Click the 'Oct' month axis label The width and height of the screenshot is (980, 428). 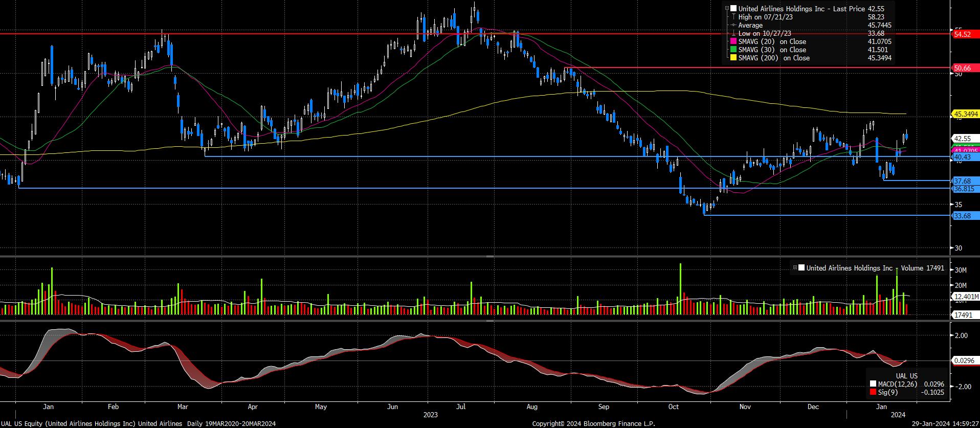[x=674, y=407]
